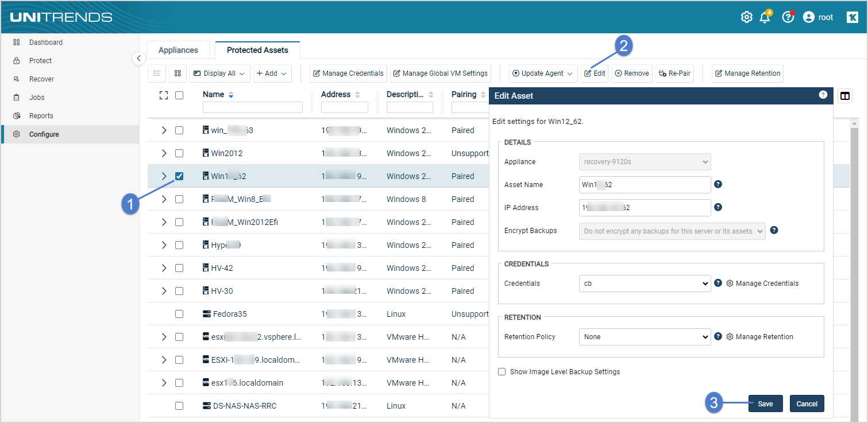The width and height of the screenshot is (868, 423).
Task: Open the Add dropdown menu
Action: coord(272,73)
